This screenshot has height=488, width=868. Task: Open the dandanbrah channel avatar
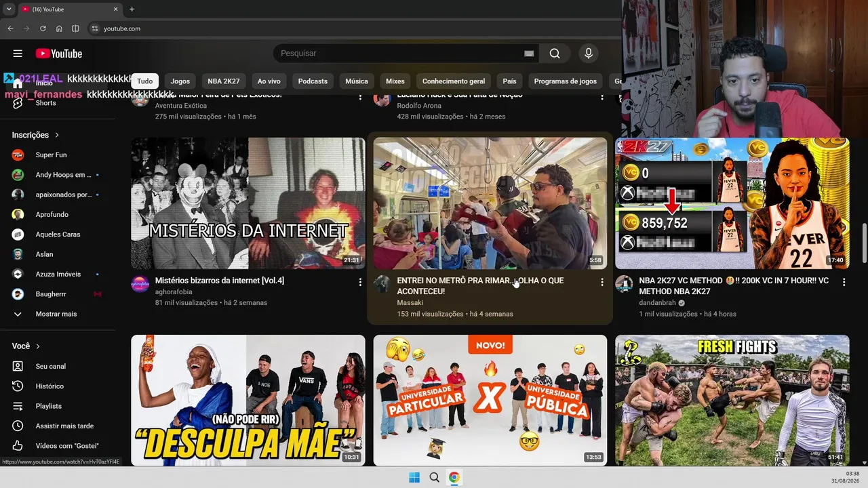[624, 284]
